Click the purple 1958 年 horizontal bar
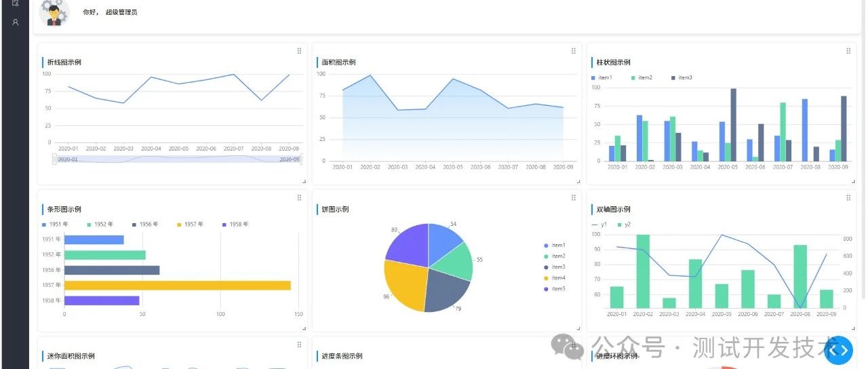This screenshot has width=868, height=369. [102, 300]
